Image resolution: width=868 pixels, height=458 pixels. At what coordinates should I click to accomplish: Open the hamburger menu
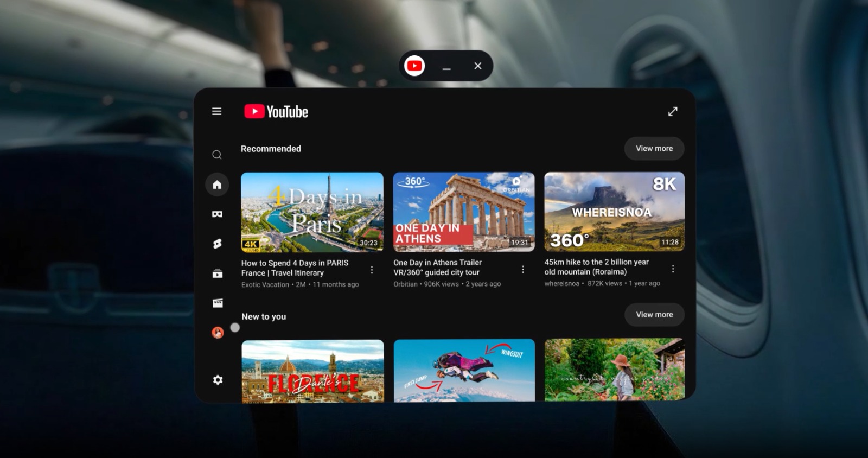[216, 111]
